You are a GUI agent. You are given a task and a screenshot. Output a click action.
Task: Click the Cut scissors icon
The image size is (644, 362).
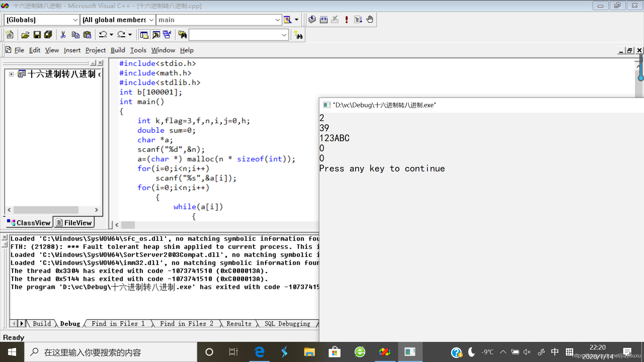63,35
